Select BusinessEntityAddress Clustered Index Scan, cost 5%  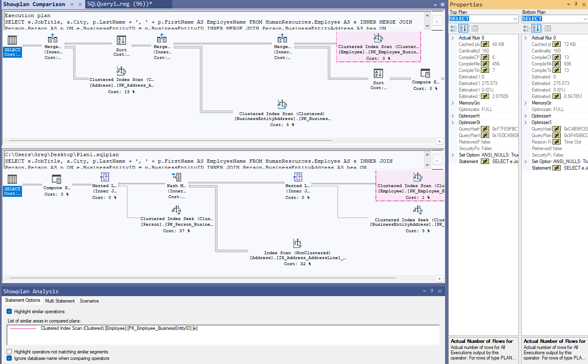coord(282,113)
